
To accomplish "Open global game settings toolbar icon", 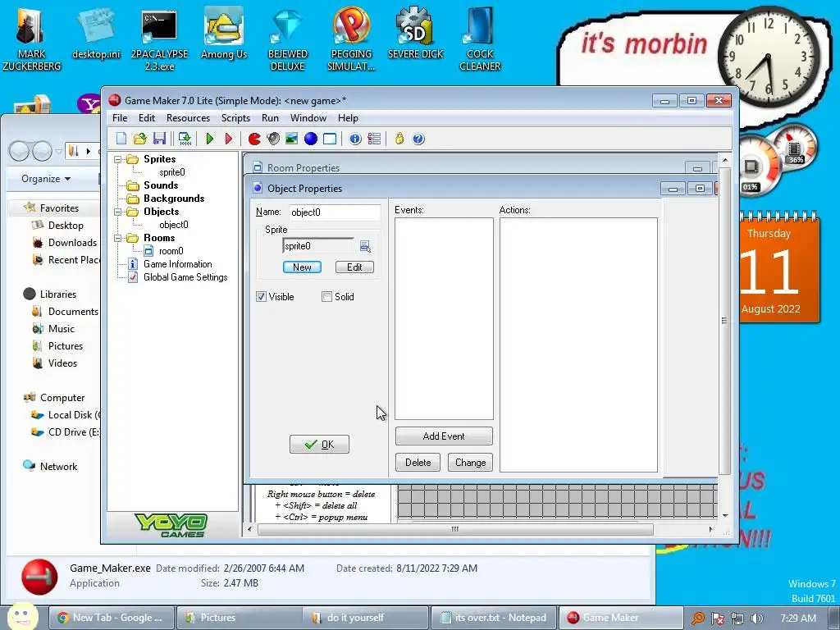I will coord(374,139).
